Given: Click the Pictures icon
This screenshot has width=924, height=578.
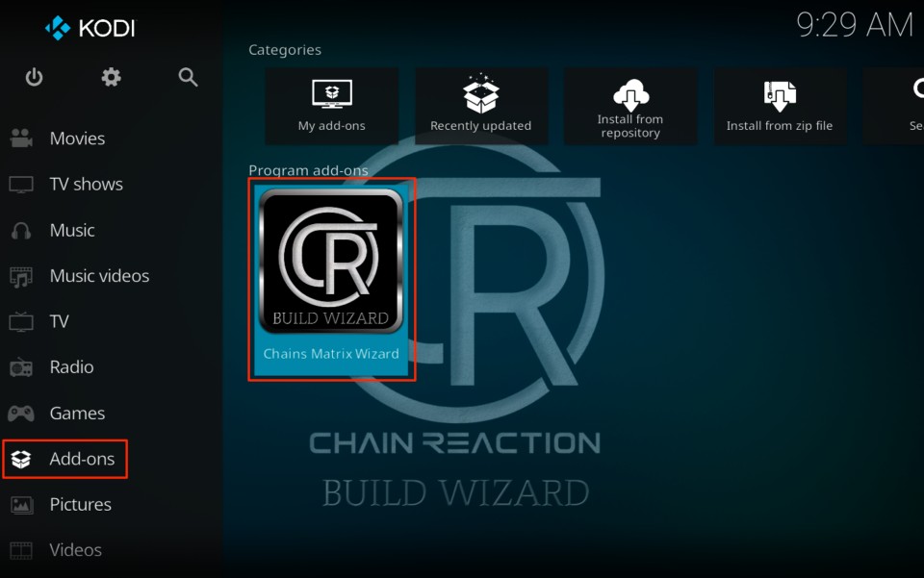Looking at the screenshot, I should click(x=21, y=504).
